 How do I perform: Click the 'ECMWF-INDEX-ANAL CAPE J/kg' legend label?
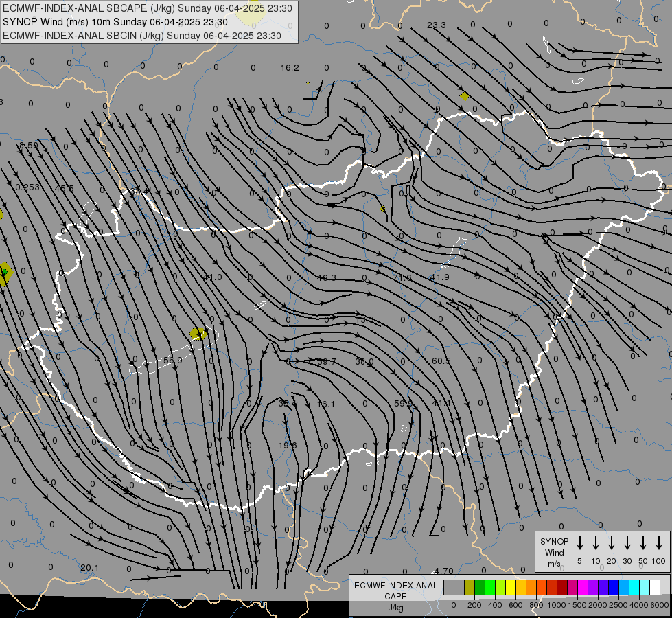click(x=395, y=597)
